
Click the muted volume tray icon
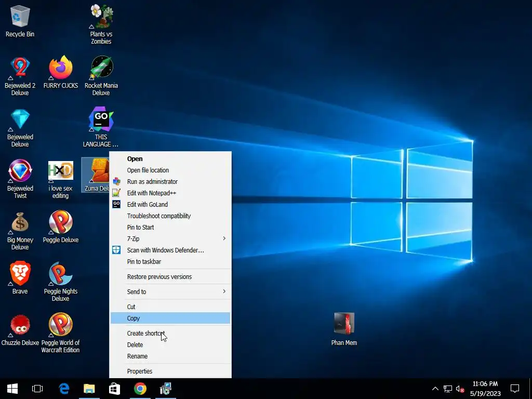(x=460, y=389)
